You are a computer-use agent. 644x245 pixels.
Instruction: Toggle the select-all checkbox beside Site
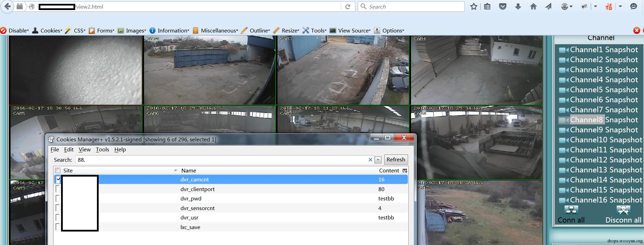coord(58,170)
